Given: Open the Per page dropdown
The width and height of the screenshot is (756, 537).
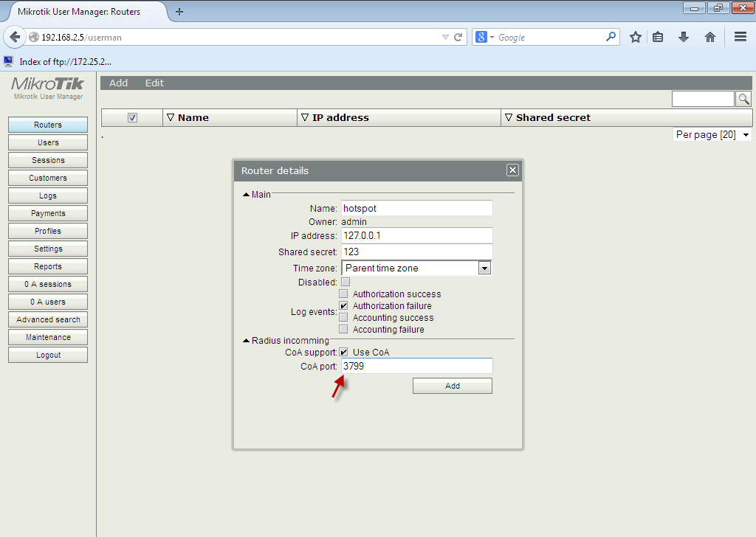Looking at the screenshot, I should tap(712, 135).
